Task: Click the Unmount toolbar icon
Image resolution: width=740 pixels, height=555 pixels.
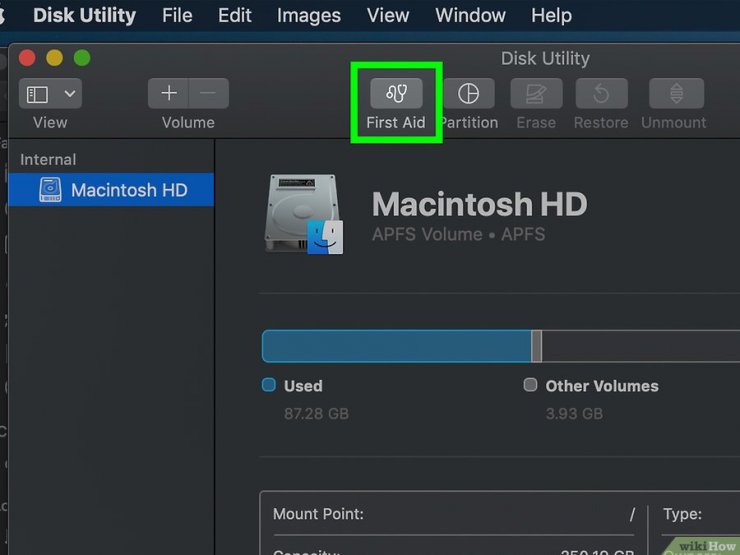Action: tap(676, 93)
